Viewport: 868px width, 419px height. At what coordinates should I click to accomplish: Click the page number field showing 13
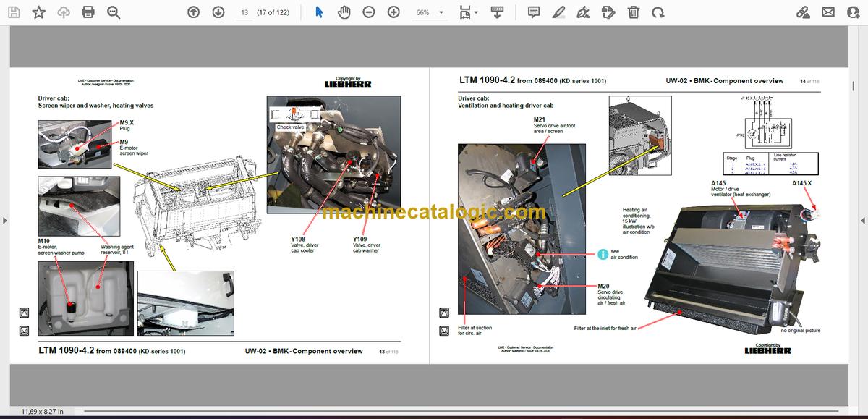[x=244, y=12]
